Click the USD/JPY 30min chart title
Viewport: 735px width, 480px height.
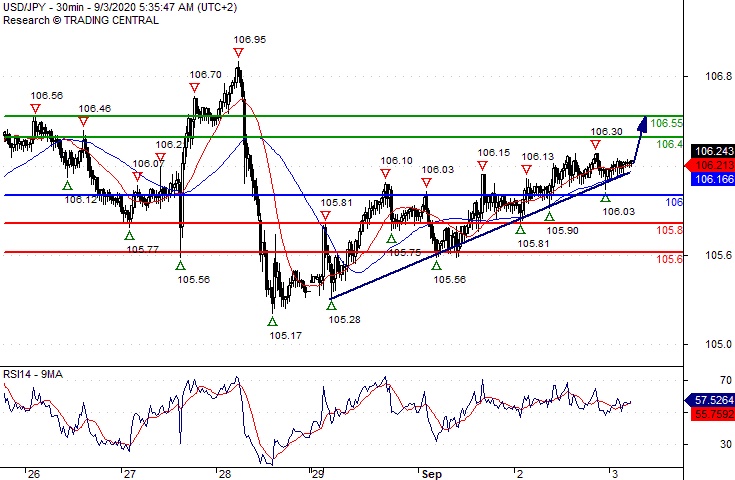pos(120,8)
